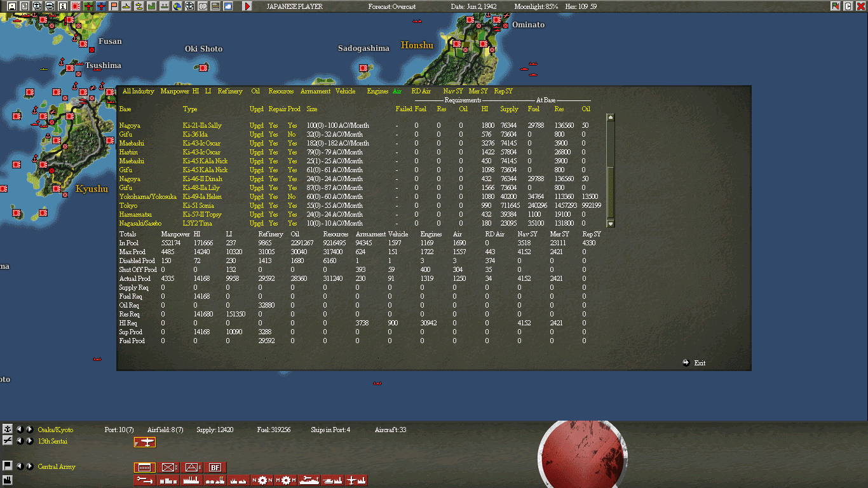Click the flag icon beside Central Army

[x=8, y=466]
